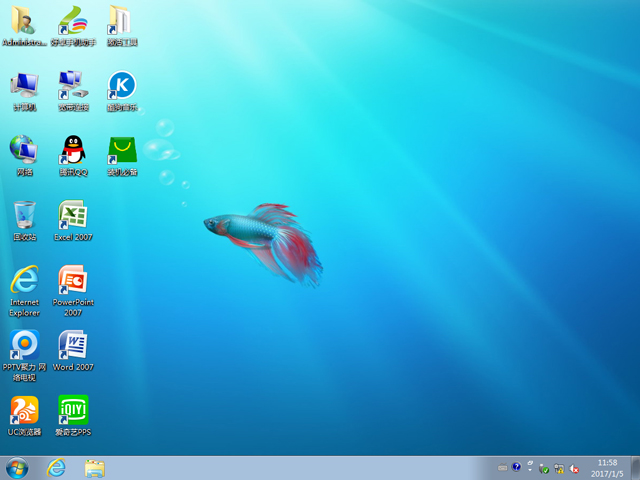Image resolution: width=640 pixels, height=480 pixels.
Task: Click the blue help question mark tray icon
Action: 517,468
